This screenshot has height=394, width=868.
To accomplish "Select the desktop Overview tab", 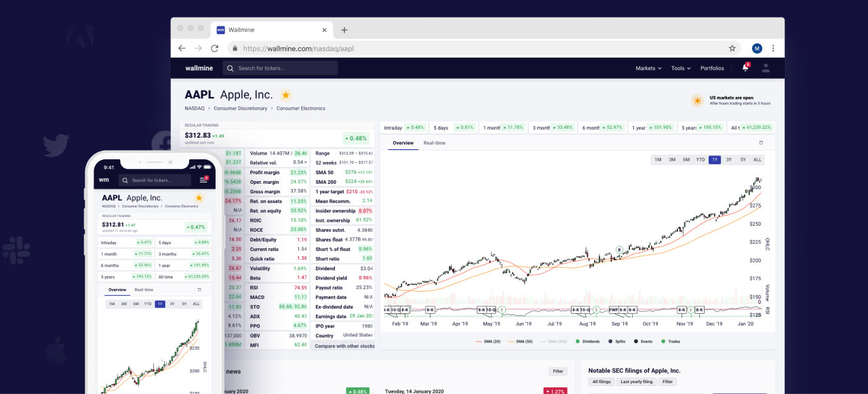I will (x=403, y=143).
